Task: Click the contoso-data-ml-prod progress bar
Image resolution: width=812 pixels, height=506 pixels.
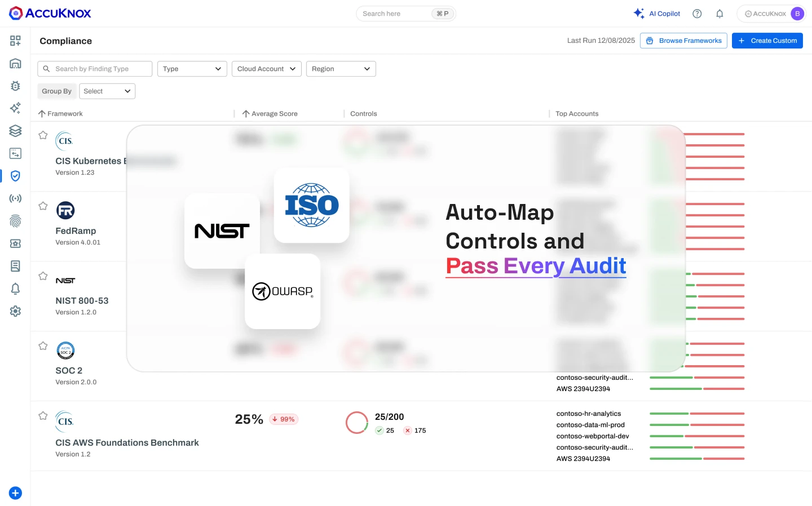Action: click(697, 425)
